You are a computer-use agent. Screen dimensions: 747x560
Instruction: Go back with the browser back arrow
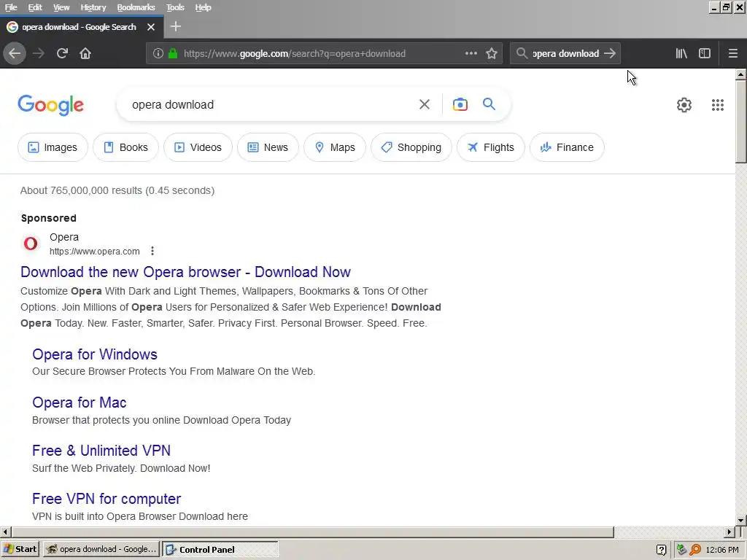click(15, 53)
